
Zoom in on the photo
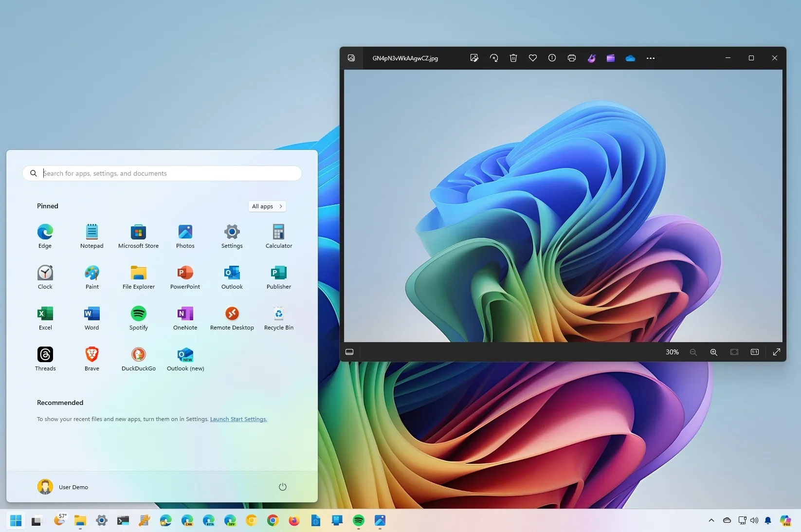[713, 352]
